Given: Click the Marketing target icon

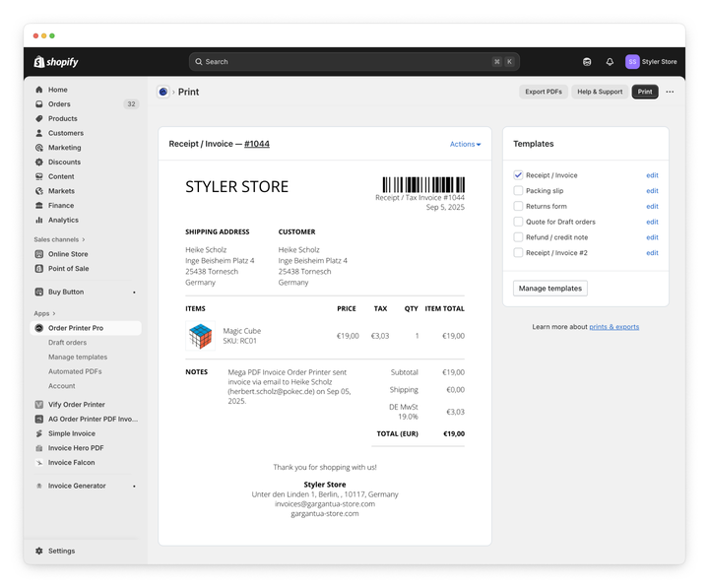Looking at the screenshot, I should point(39,148).
